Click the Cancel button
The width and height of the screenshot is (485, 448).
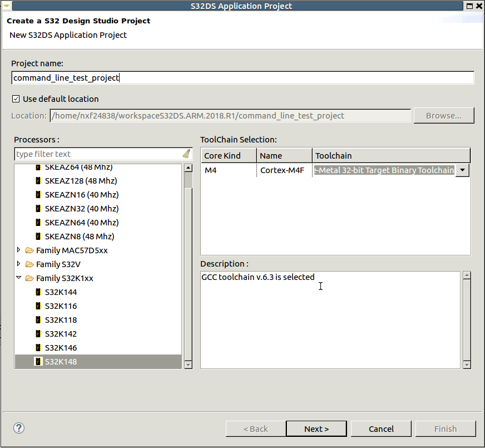pos(381,429)
